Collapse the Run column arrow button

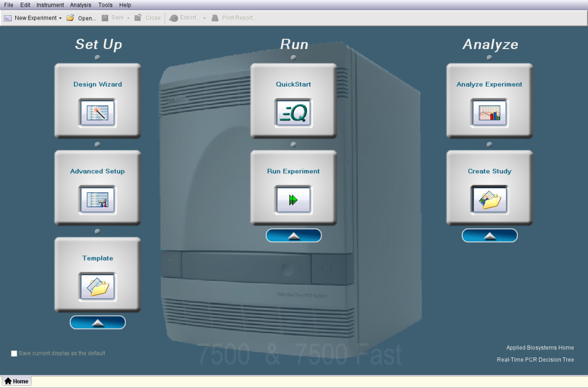(x=293, y=235)
